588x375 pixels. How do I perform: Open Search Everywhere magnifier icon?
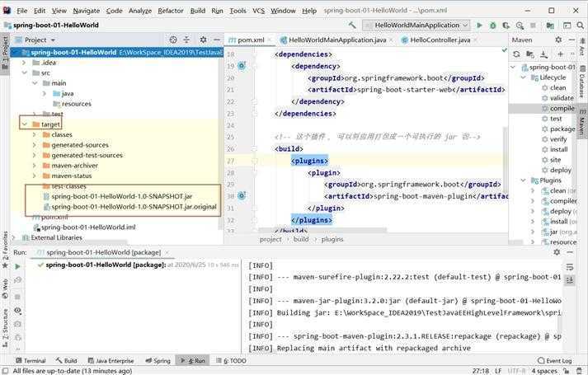pyautogui.click(x=580, y=25)
